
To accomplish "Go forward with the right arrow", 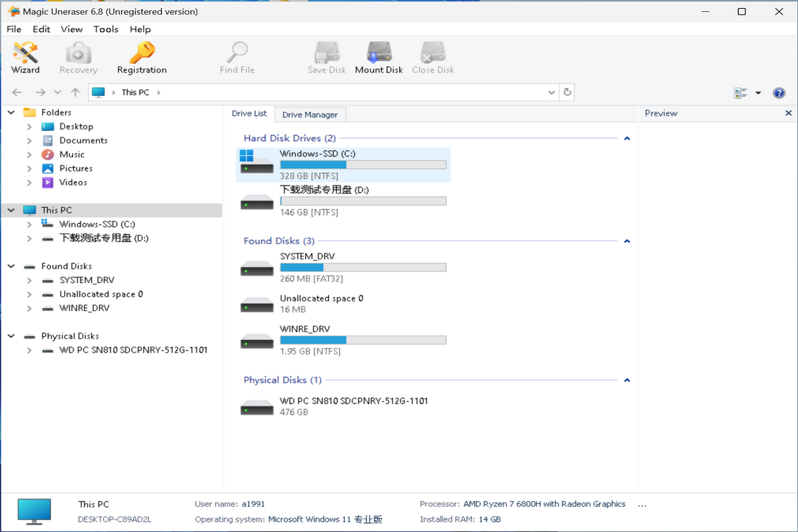I will click(x=40, y=92).
